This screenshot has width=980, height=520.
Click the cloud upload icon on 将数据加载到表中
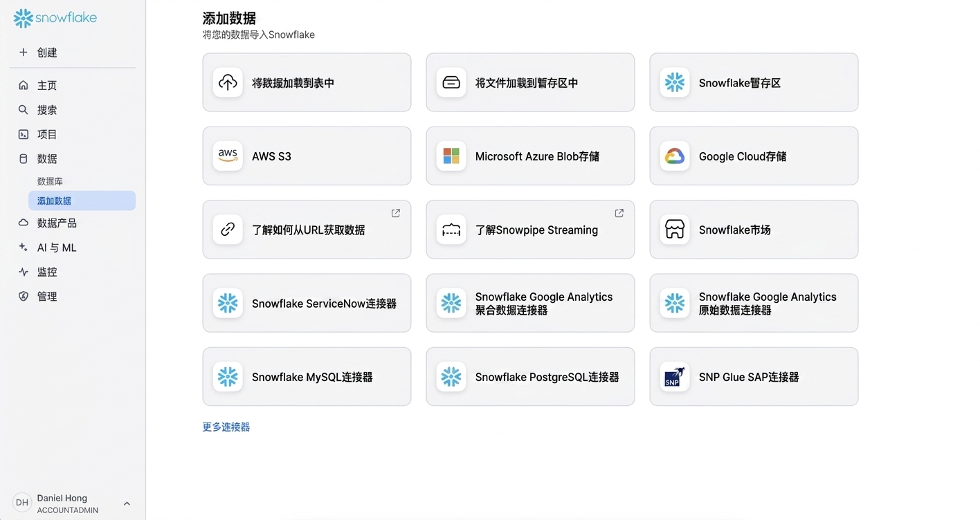(x=228, y=83)
